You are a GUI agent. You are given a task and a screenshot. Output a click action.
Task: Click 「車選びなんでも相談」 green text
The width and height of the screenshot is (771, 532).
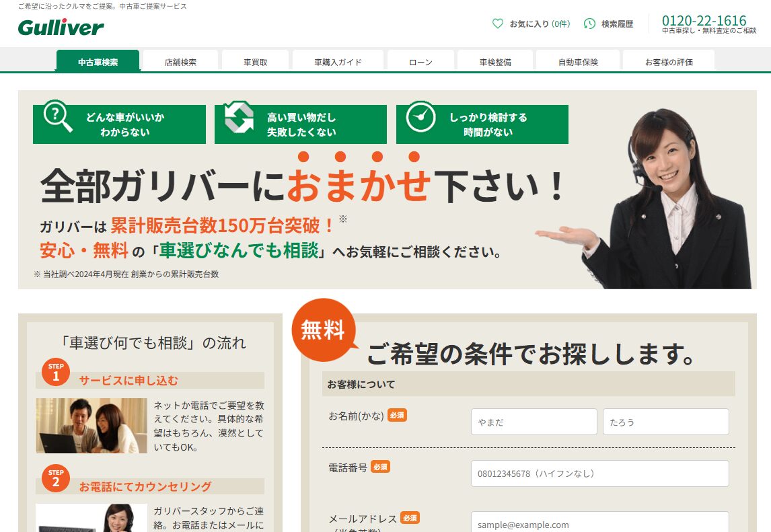(x=240, y=251)
